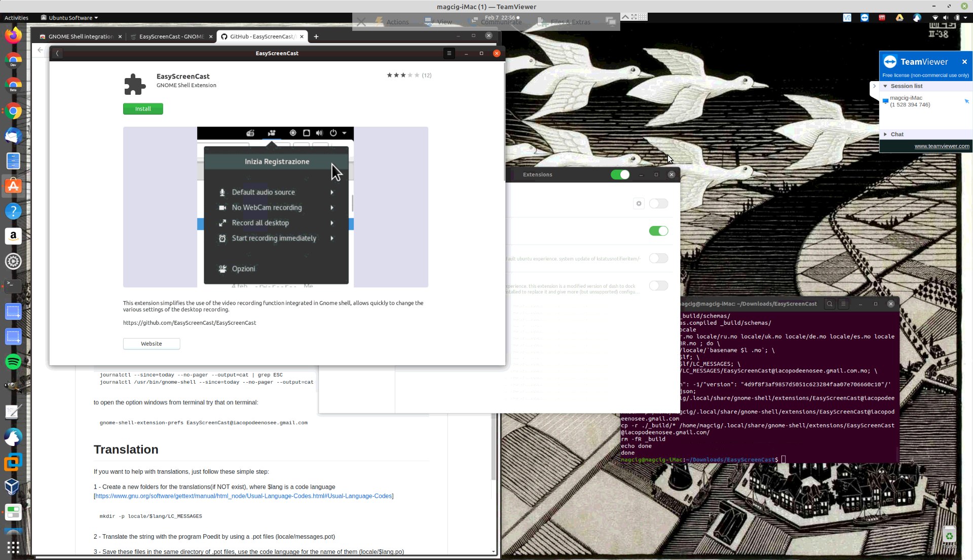The image size is (973, 560).
Task: Click the EasyScreenCast star rating
Action: (403, 75)
